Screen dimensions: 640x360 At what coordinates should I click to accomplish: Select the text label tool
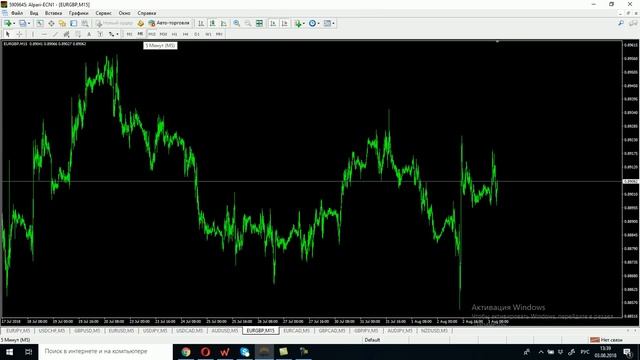click(100, 34)
